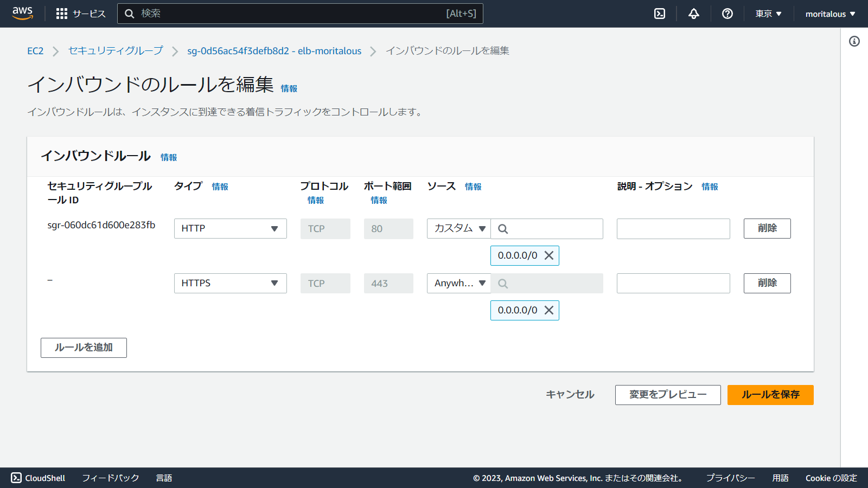Image resolution: width=868 pixels, height=488 pixels.
Task: Open the notifications bell
Action: click(x=693, y=13)
